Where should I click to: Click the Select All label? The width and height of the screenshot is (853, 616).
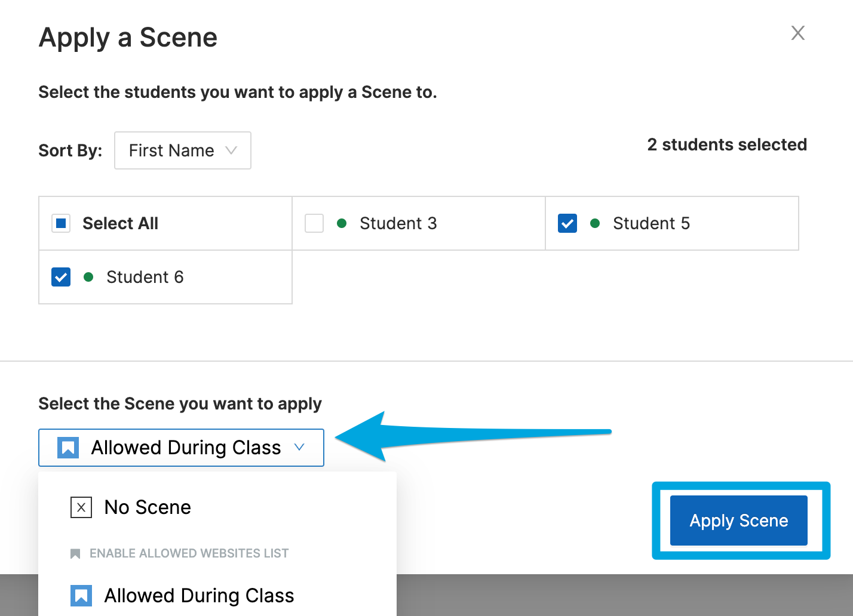[x=120, y=223]
